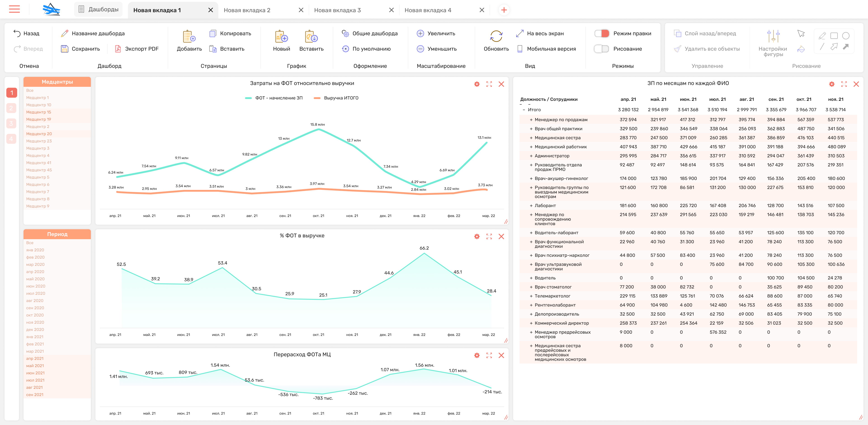Click the Add page (Добавить) icon
The width and height of the screenshot is (868, 425).
(189, 36)
